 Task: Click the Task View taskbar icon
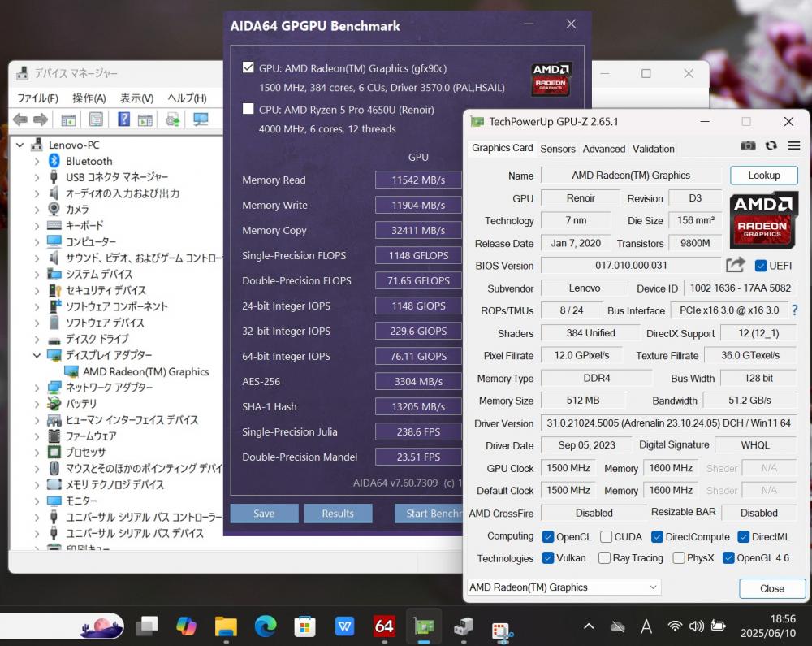click(x=147, y=626)
